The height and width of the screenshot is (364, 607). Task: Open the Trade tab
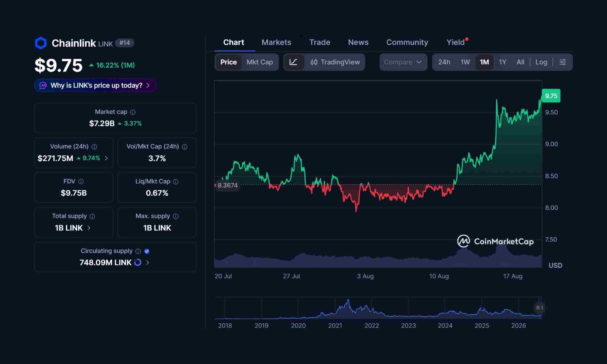(320, 42)
